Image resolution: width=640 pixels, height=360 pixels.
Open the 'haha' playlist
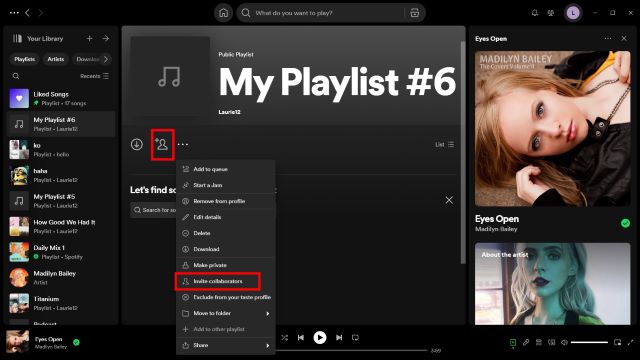[61, 175]
